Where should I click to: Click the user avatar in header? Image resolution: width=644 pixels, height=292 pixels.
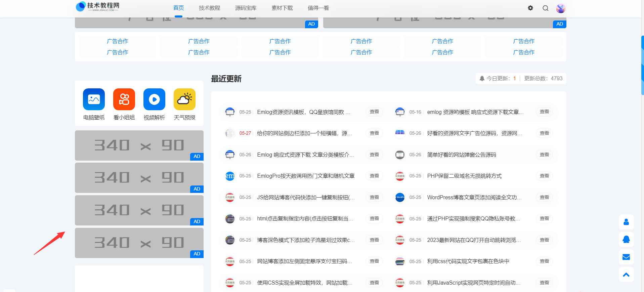pyautogui.click(x=561, y=8)
